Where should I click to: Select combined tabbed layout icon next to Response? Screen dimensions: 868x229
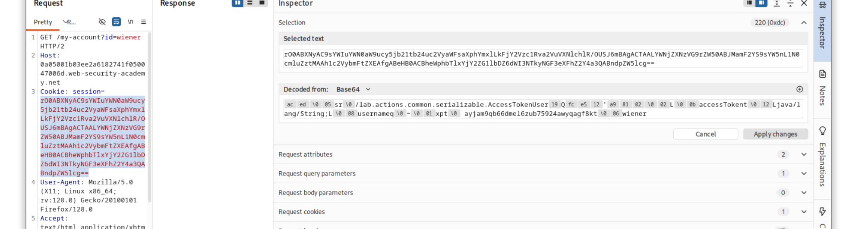[x=262, y=3]
